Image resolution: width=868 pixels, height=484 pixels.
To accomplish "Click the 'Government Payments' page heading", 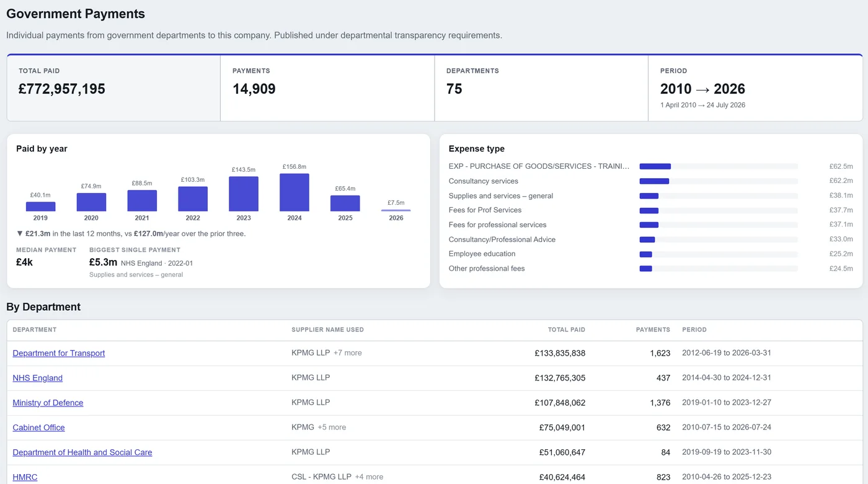I will (76, 14).
